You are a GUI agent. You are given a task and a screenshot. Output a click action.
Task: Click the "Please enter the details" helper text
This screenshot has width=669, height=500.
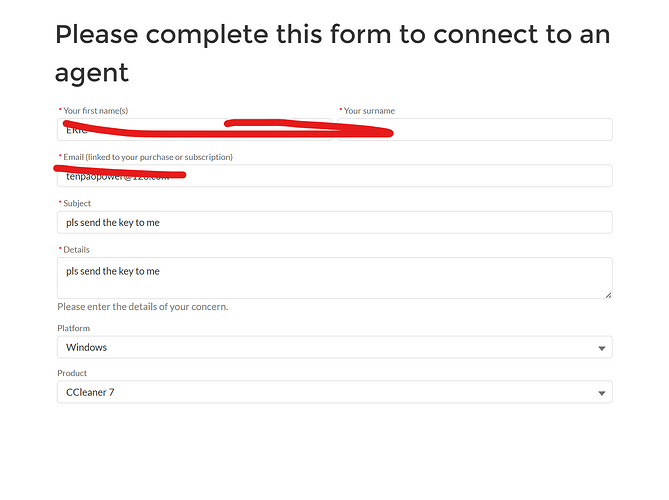pos(142,306)
